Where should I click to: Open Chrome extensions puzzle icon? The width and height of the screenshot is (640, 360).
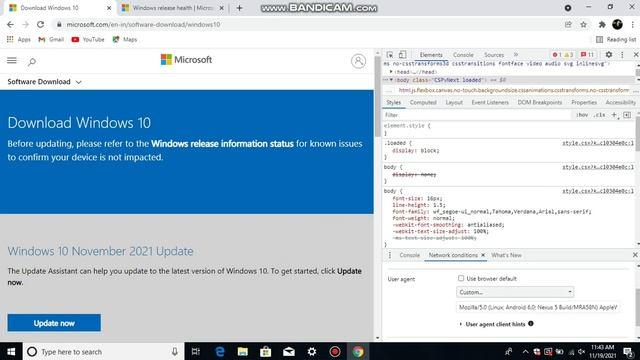602,24
